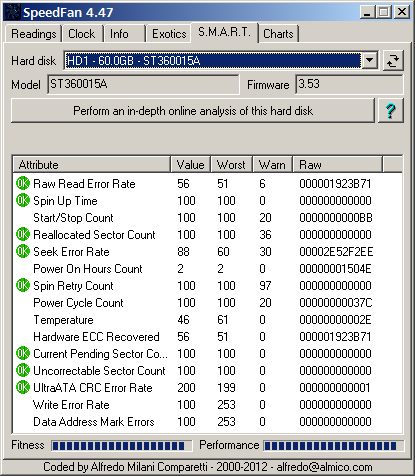Select the HD1 - 60.0GB hard disk combo box

[220, 61]
